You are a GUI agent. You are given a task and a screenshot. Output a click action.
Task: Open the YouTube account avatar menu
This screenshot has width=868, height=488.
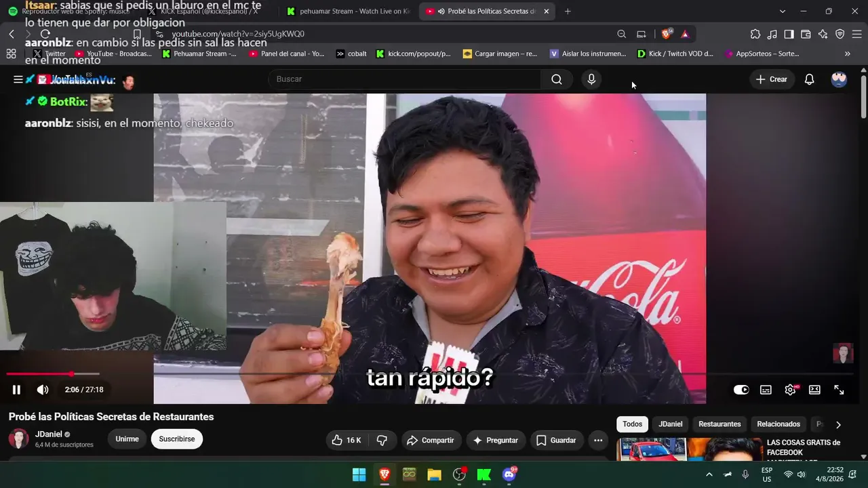(x=839, y=79)
